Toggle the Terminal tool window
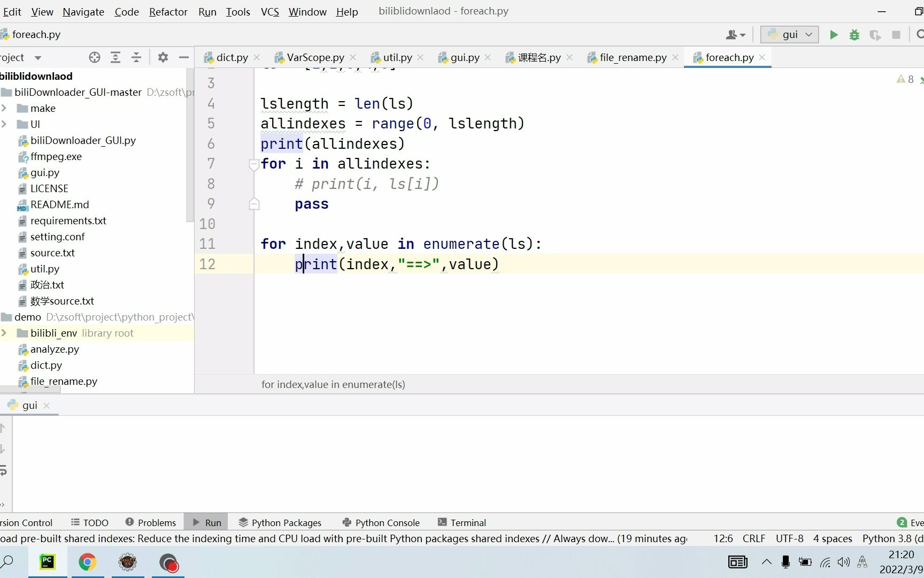 (461, 522)
